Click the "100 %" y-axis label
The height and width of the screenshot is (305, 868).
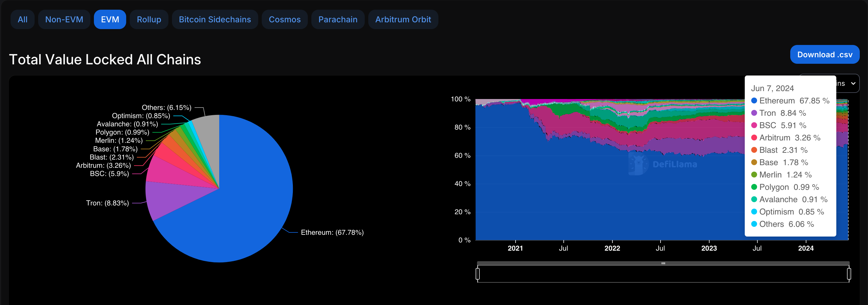click(461, 99)
